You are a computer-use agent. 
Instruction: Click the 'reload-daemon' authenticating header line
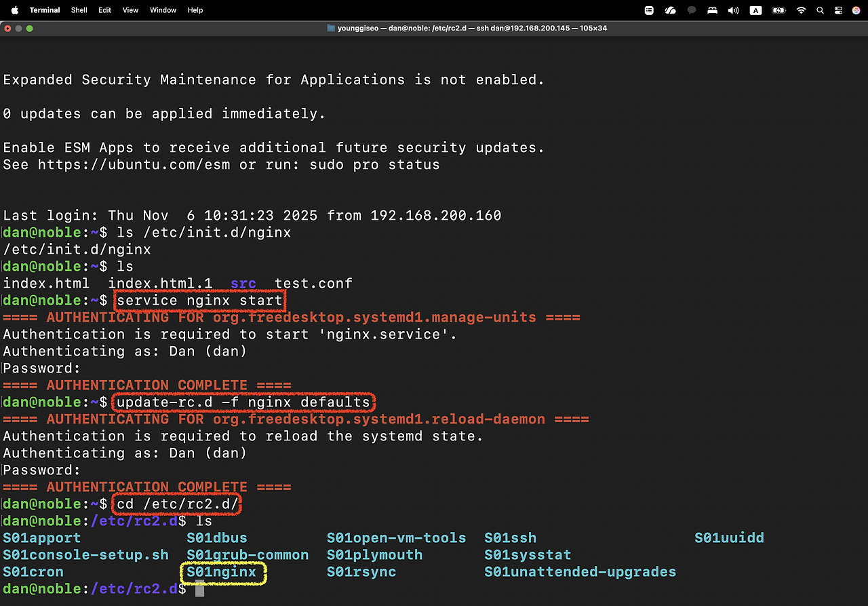click(x=296, y=419)
